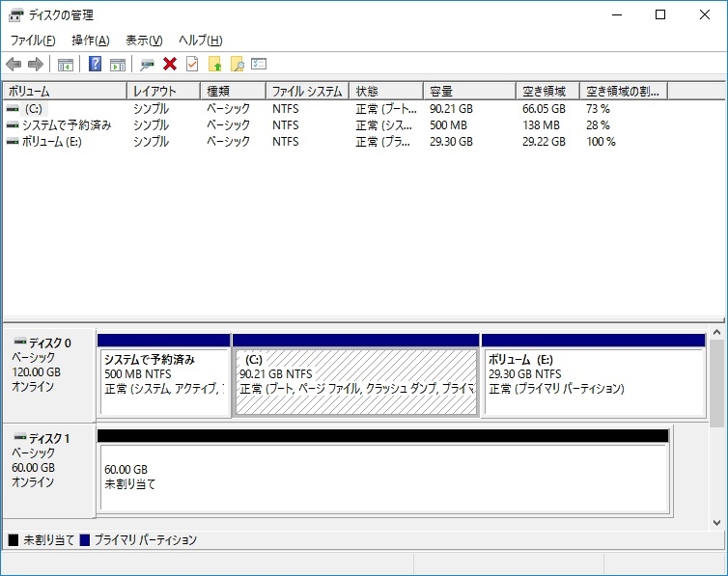Select the ディスク 0 label panel
728x576 pixels.
(49, 375)
